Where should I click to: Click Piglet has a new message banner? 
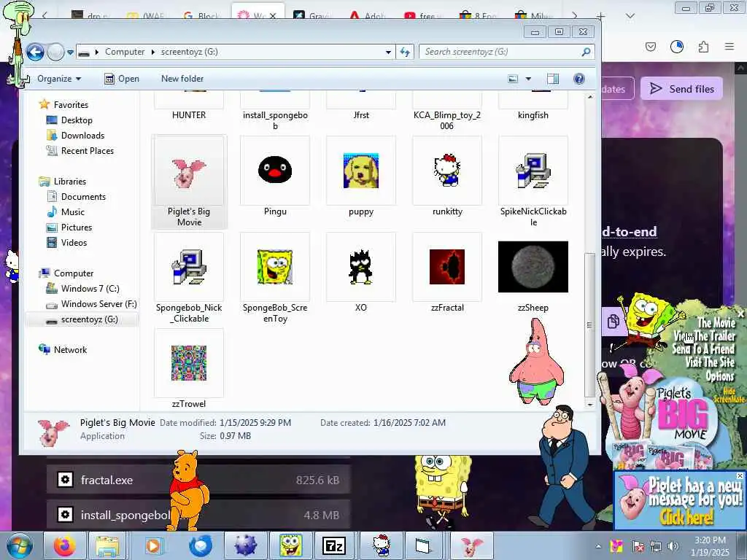click(679, 499)
